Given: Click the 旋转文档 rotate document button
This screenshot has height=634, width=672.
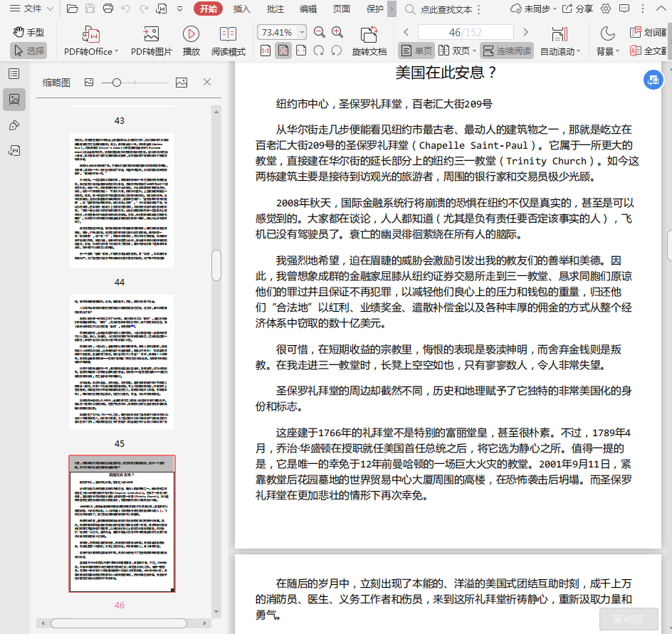Looking at the screenshot, I should click(369, 41).
